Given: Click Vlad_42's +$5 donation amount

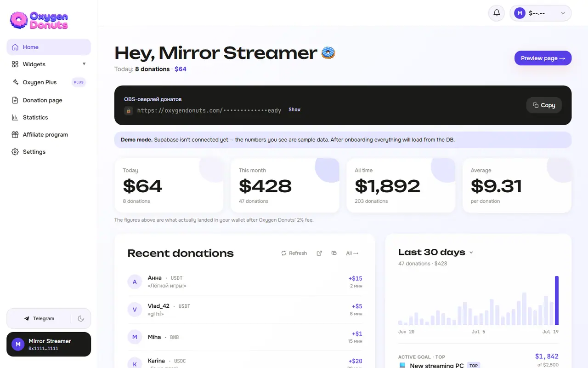Looking at the screenshot, I should [357, 306].
